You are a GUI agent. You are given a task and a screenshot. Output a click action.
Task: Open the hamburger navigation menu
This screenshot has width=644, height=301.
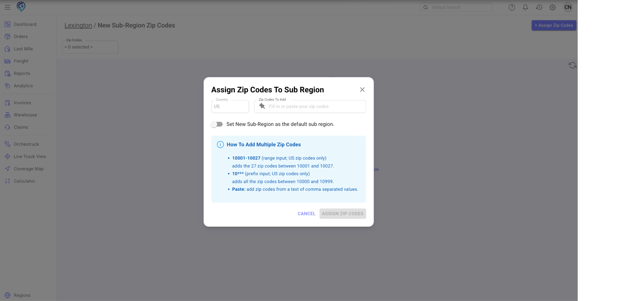[x=8, y=7]
